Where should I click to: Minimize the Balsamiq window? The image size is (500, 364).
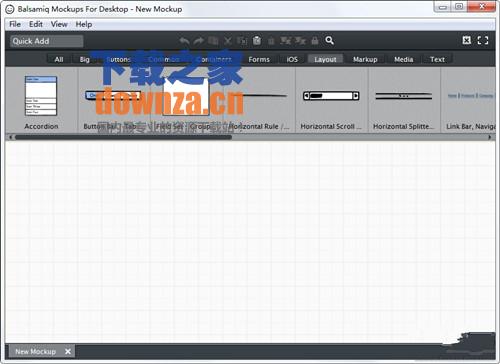[x=443, y=7]
